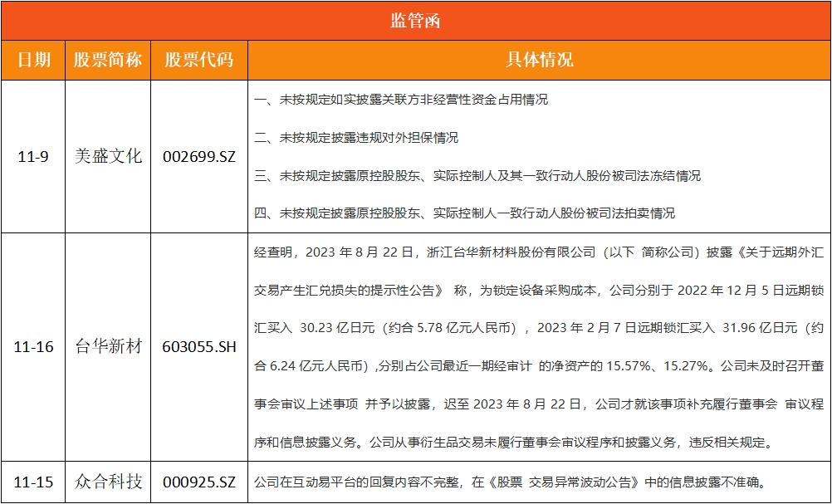This screenshot has height=504, width=832.
Task: Click the stock name 美盛文化
Action: point(108,156)
